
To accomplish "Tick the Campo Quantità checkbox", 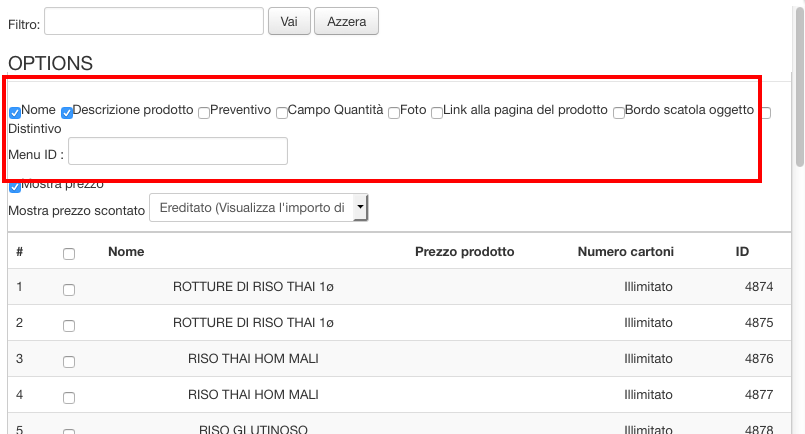I will (x=282, y=113).
